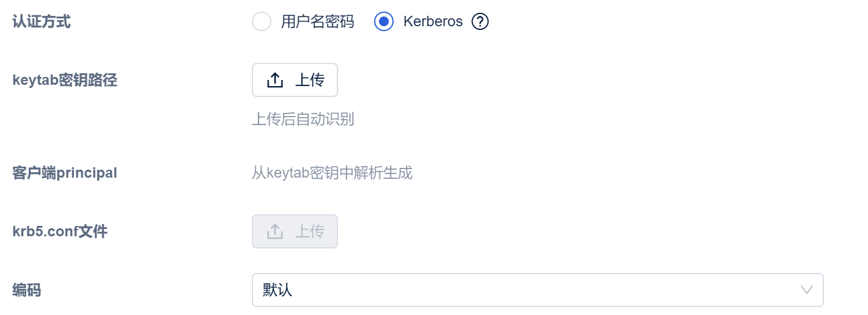This screenshot has width=868, height=315.
Task: Select the Kerberos radio button
Action: [383, 22]
